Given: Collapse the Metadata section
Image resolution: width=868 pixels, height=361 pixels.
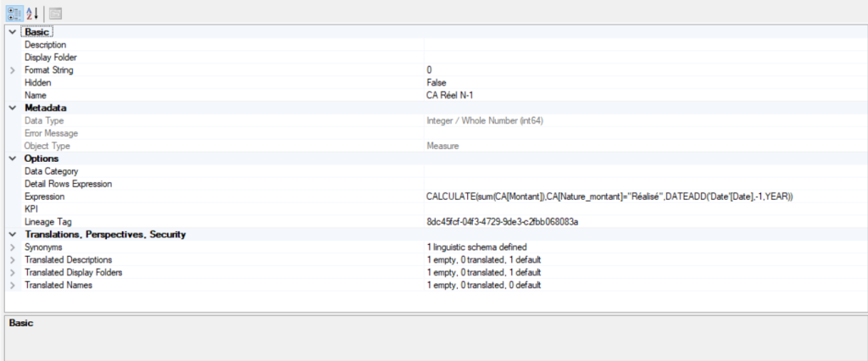Looking at the screenshot, I should (13, 108).
